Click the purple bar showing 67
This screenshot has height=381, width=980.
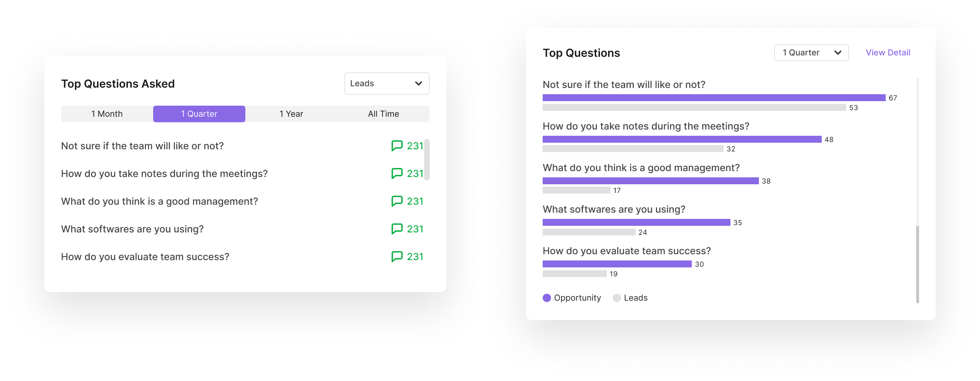[x=714, y=98]
